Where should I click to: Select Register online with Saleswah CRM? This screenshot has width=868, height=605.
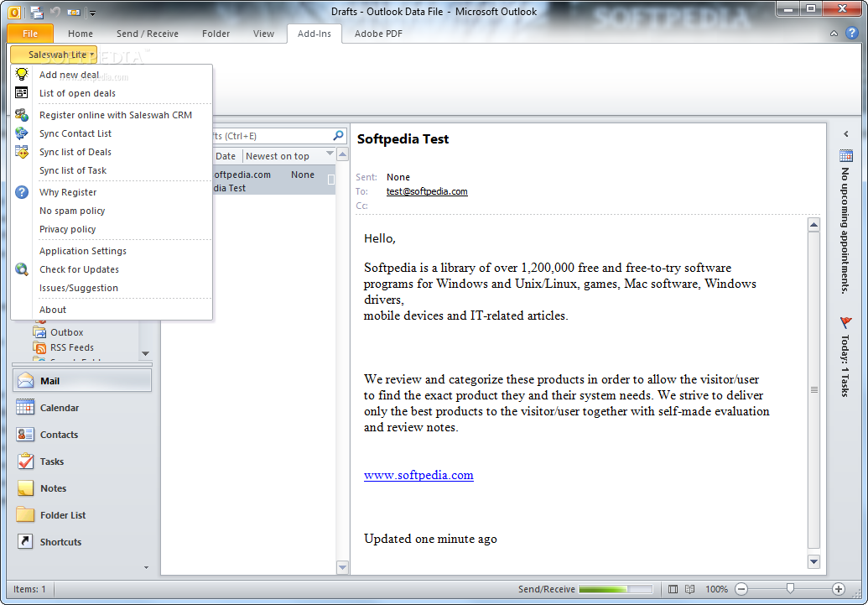click(x=112, y=115)
